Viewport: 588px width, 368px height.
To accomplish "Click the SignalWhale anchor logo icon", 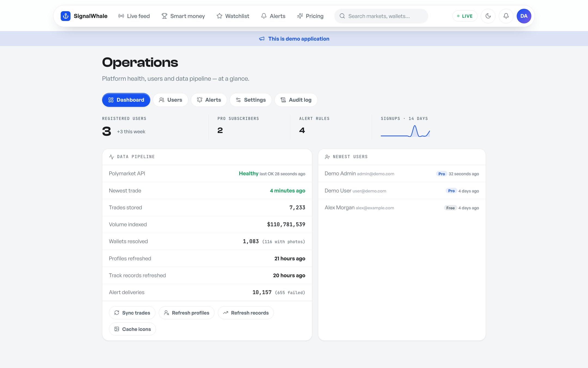I will (x=66, y=16).
